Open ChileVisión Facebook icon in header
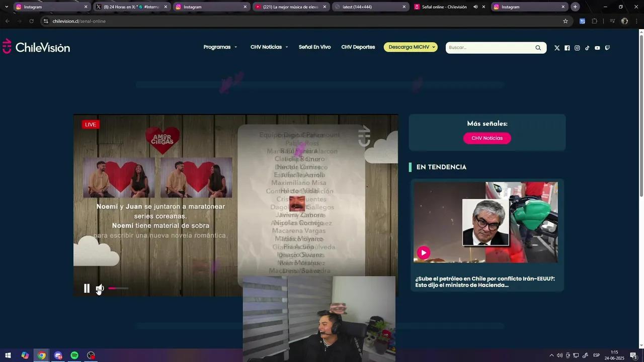This screenshot has width=644, height=362. pos(567,48)
